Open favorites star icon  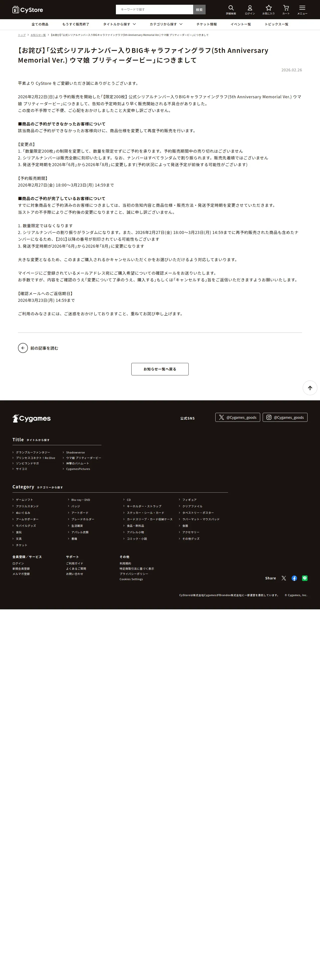[x=268, y=9]
